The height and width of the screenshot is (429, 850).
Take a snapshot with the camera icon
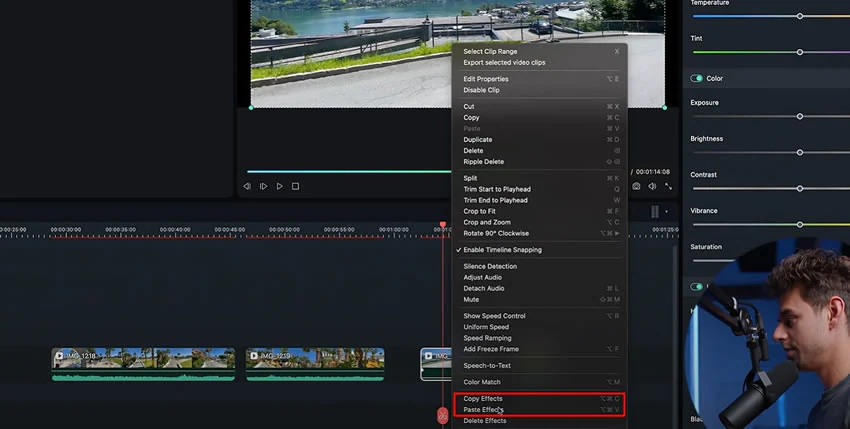point(636,186)
